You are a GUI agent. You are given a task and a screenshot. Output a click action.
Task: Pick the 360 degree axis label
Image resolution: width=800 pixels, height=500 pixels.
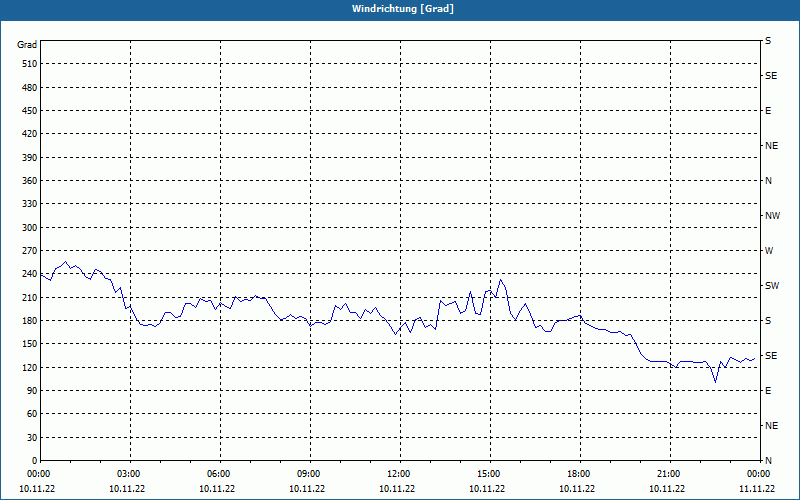click(x=30, y=181)
